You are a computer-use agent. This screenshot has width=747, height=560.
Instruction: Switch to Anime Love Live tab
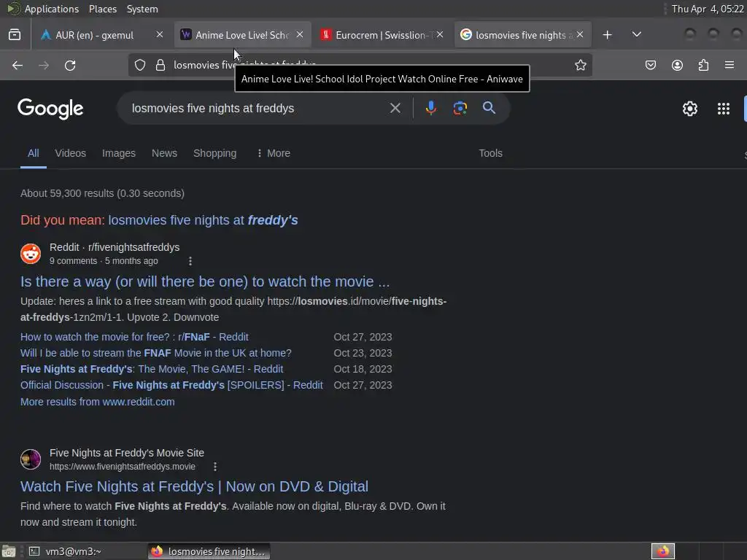click(x=242, y=35)
